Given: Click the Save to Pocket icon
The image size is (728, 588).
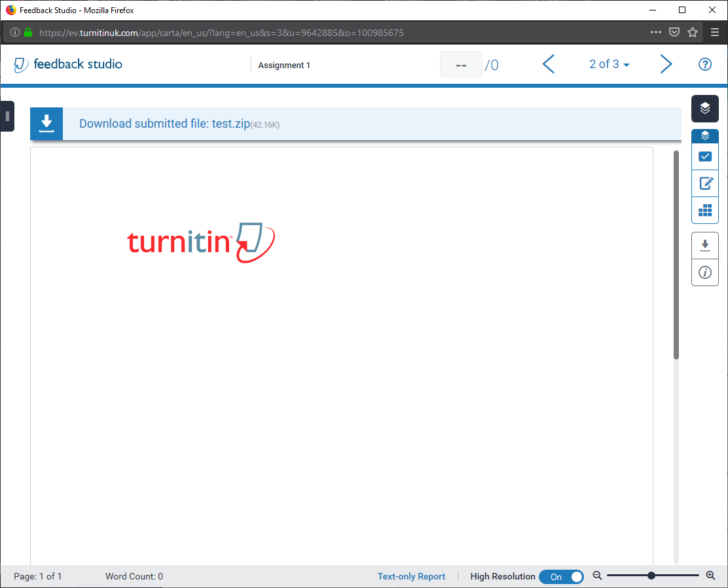Looking at the screenshot, I should click(674, 33).
